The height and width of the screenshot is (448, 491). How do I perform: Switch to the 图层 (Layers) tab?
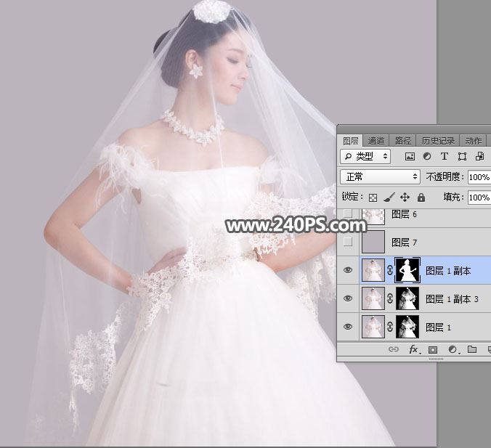click(x=350, y=141)
